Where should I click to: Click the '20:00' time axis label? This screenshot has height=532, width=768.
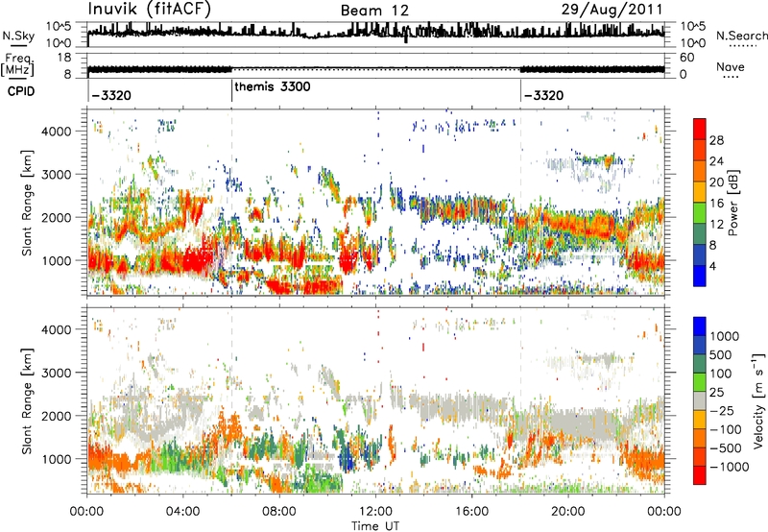[568, 512]
